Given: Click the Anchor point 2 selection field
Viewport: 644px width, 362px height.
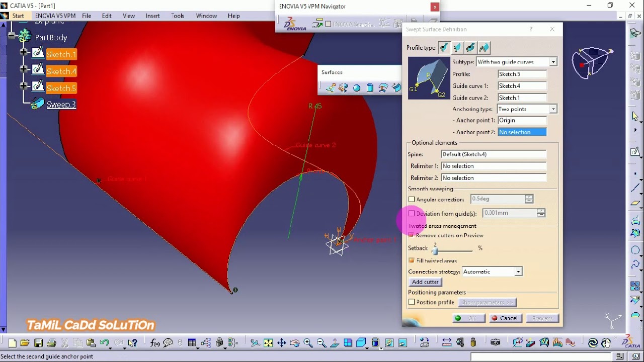Looking at the screenshot, I should tap(522, 132).
